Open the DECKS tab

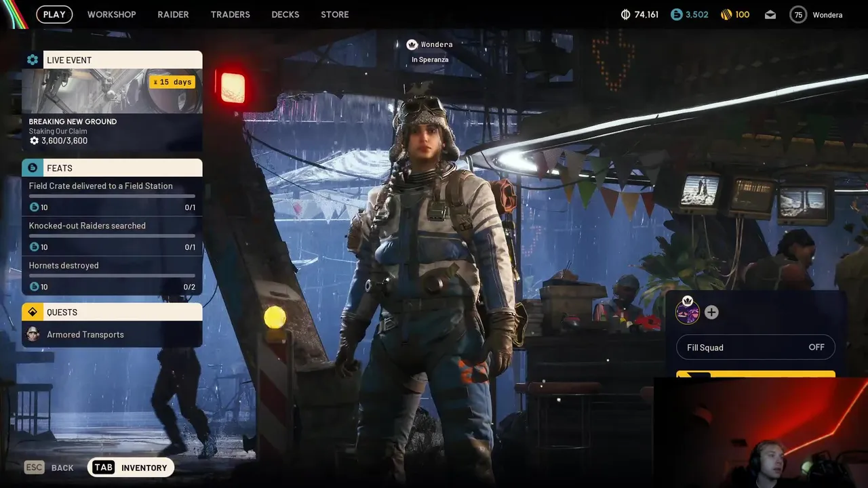tap(285, 14)
